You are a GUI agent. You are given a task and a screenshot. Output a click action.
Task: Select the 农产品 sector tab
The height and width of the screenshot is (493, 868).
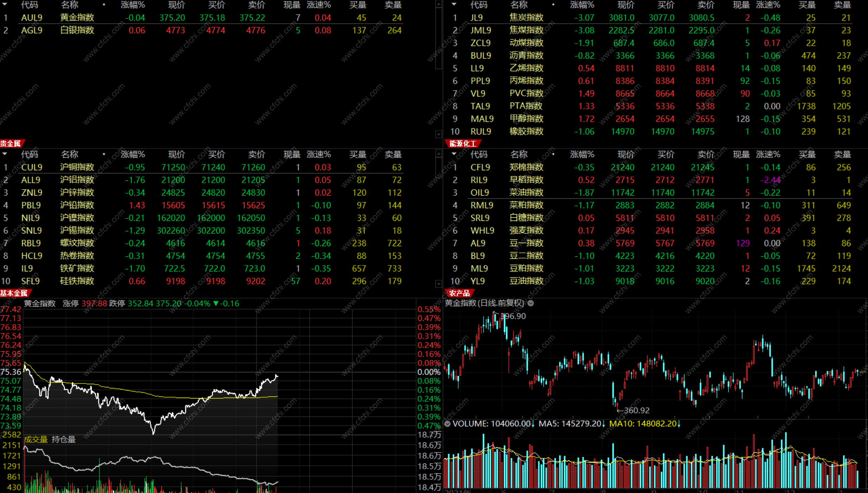(x=460, y=293)
